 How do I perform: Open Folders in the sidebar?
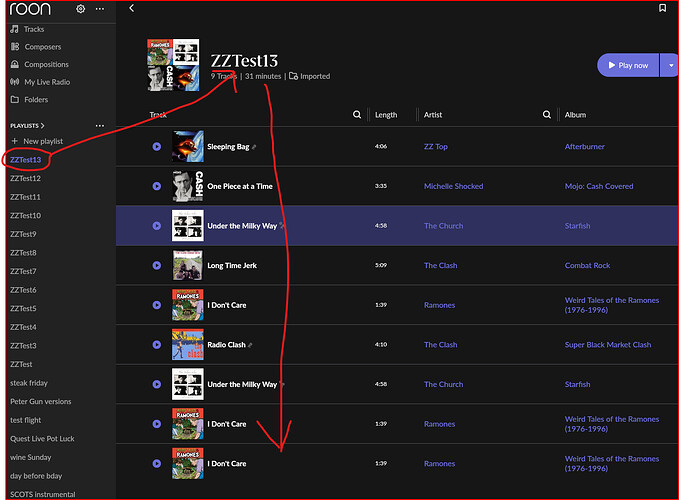tap(29, 100)
